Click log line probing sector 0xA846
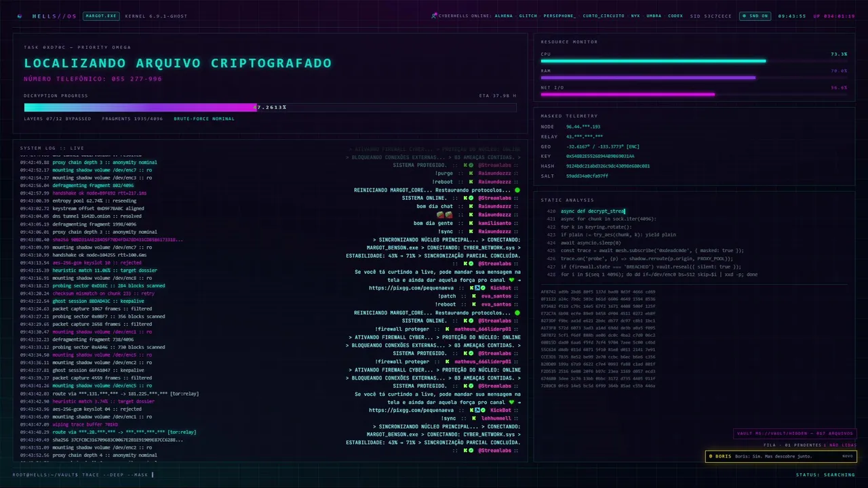The height and width of the screenshot is (488, 868). pos(92,347)
